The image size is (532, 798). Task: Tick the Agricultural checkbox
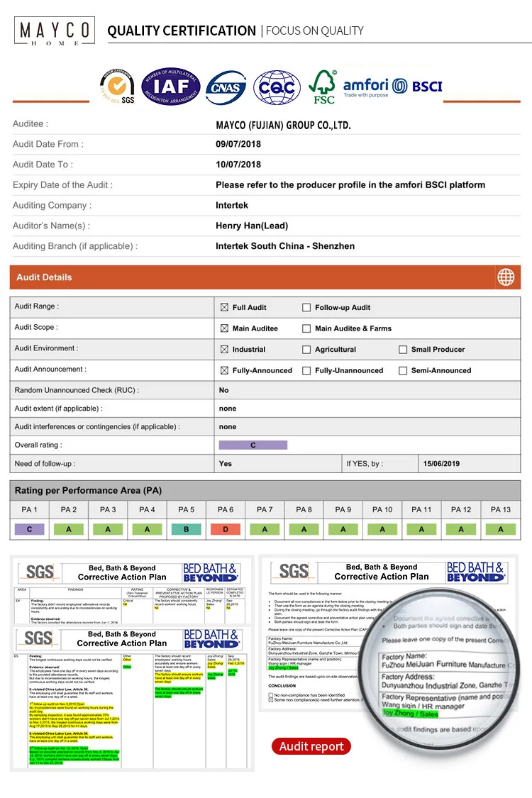click(x=306, y=350)
